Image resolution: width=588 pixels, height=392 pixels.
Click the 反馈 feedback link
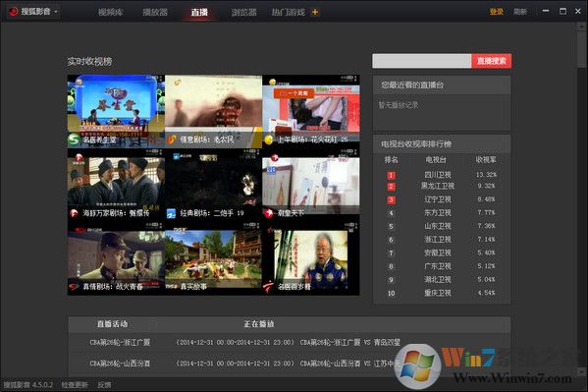(104, 385)
